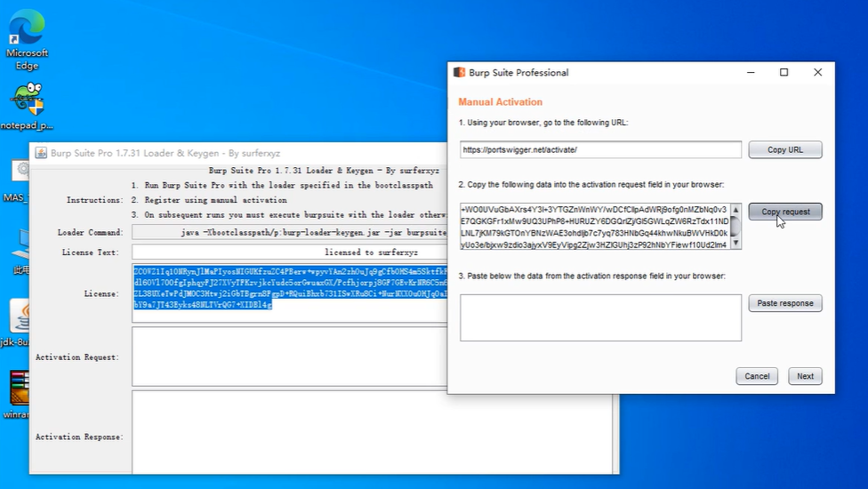Click Next in Burp Suite activation
This screenshot has width=868, height=489.
tap(805, 376)
